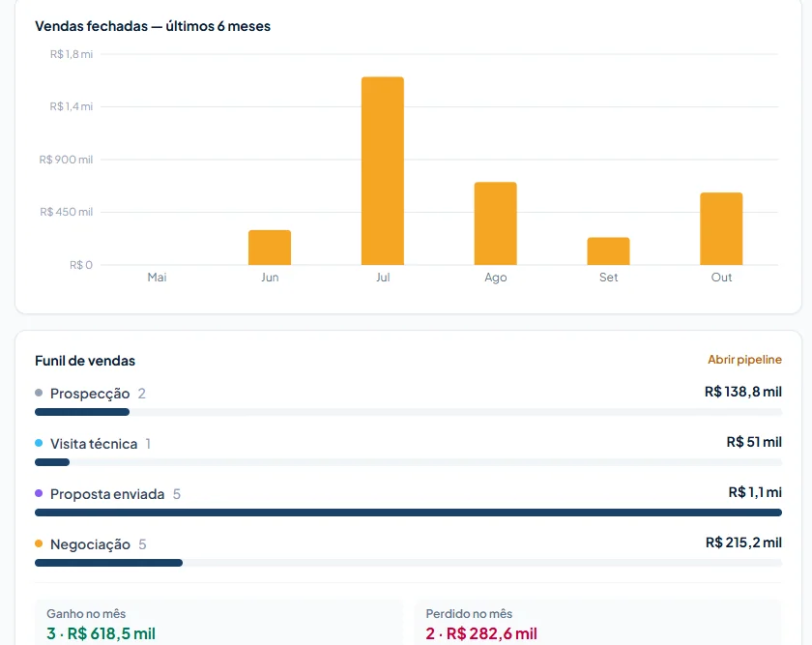
Task: Click the red 2 · R$ 282,6 mil figure
Action: [x=481, y=633]
